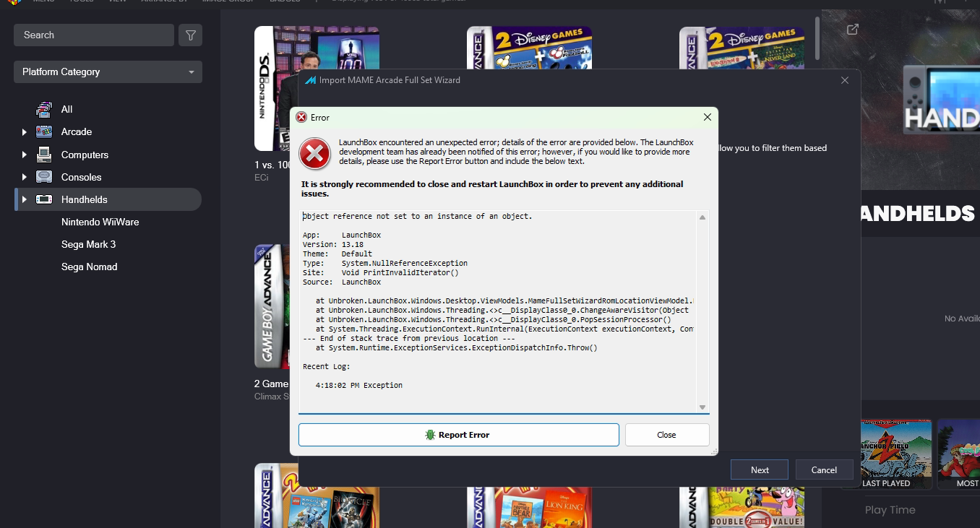Select Nintendo WiiWare platform
This screenshot has height=528, width=980.
(100, 222)
